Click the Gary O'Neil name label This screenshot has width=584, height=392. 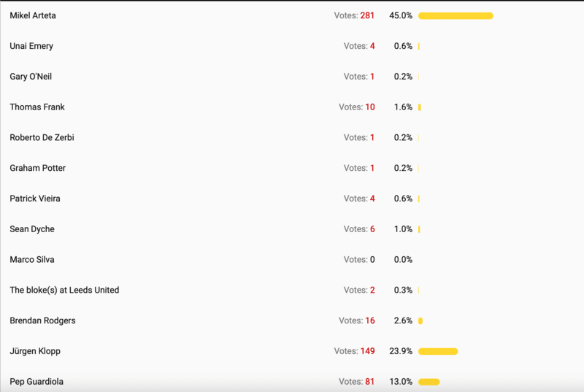(x=31, y=77)
